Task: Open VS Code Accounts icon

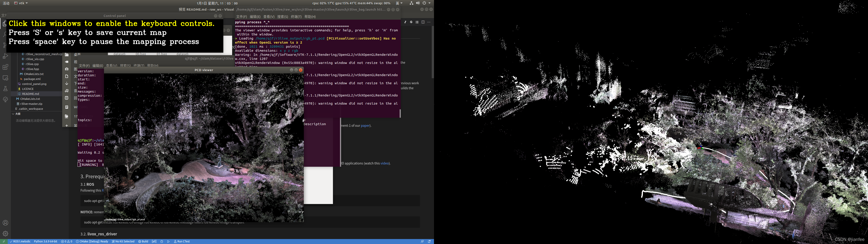Action: tap(5, 223)
